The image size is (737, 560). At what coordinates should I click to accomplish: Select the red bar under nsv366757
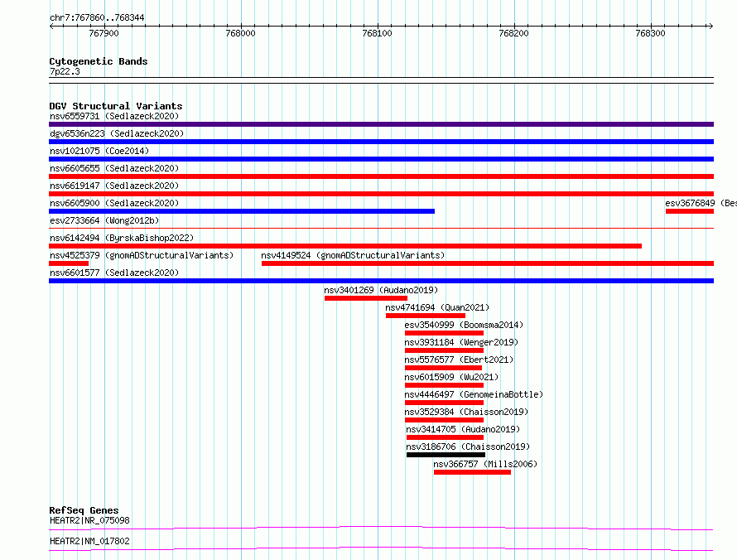[472, 472]
